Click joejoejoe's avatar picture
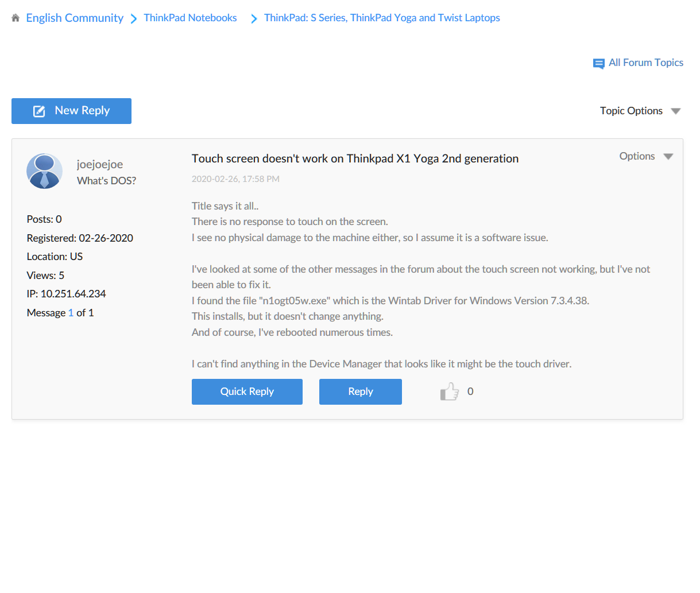The image size is (700, 593). coord(44,171)
